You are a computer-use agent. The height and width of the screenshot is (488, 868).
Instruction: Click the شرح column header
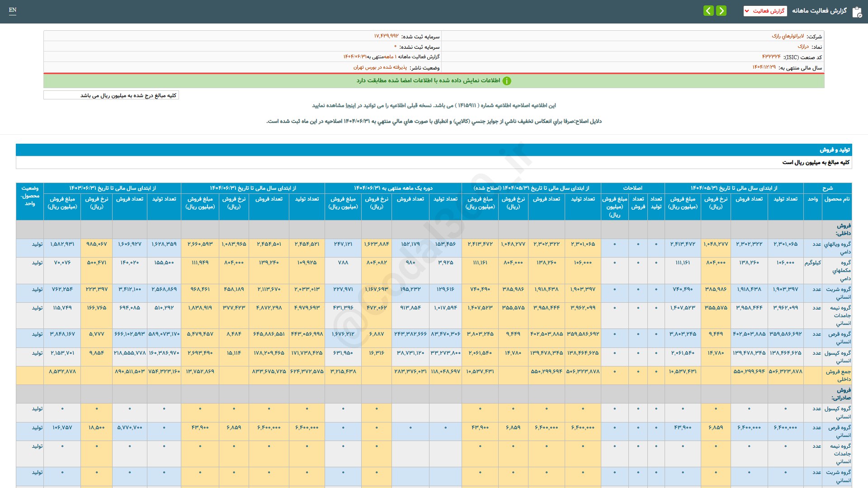[827, 188]
